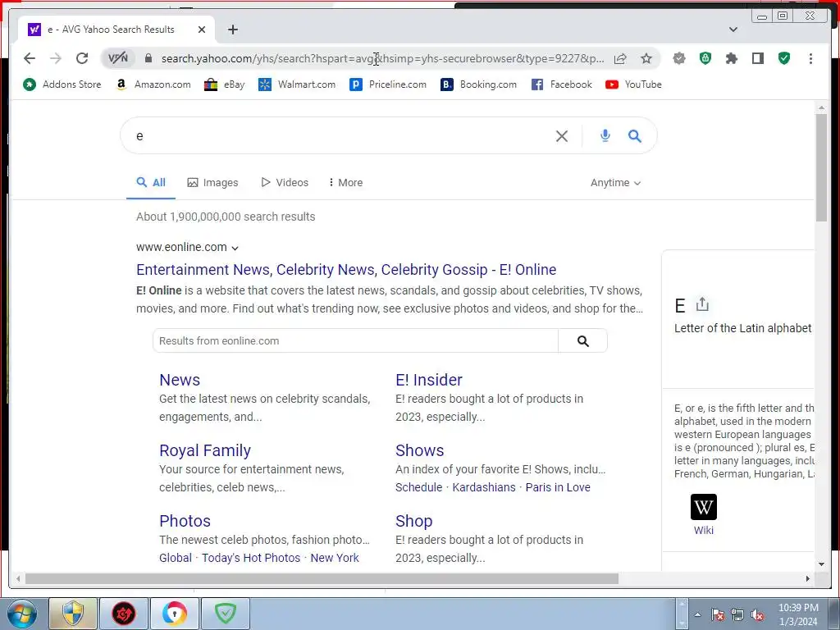The width and height of the screenshot is (840, 630).
Task: Open the E! Insider sitelink
Action: point(428,380)
